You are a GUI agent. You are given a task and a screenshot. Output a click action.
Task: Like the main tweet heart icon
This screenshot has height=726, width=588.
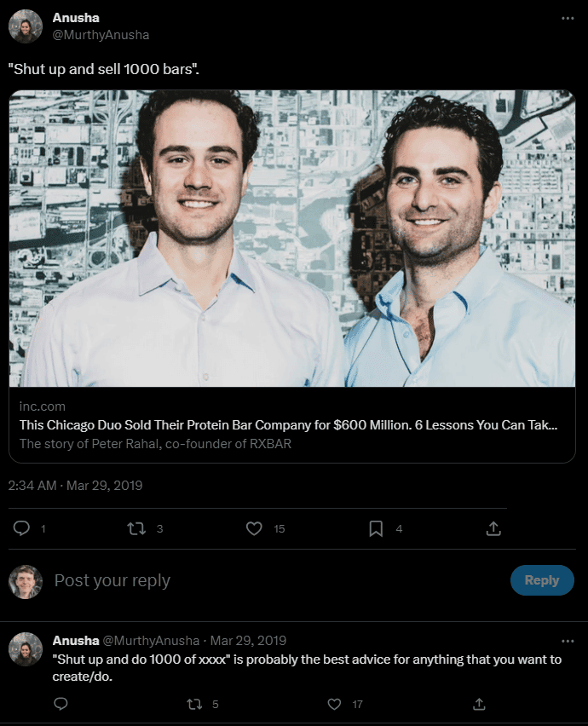(254, 528)
